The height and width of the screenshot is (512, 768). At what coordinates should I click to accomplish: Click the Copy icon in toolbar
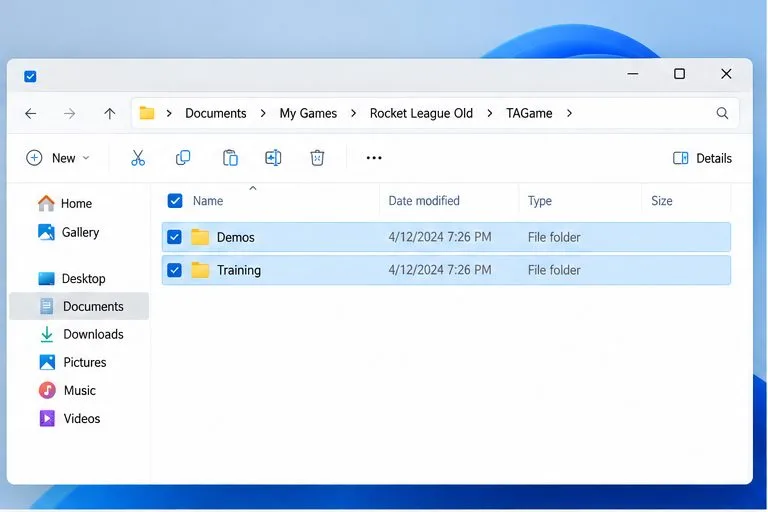[183, 158]
